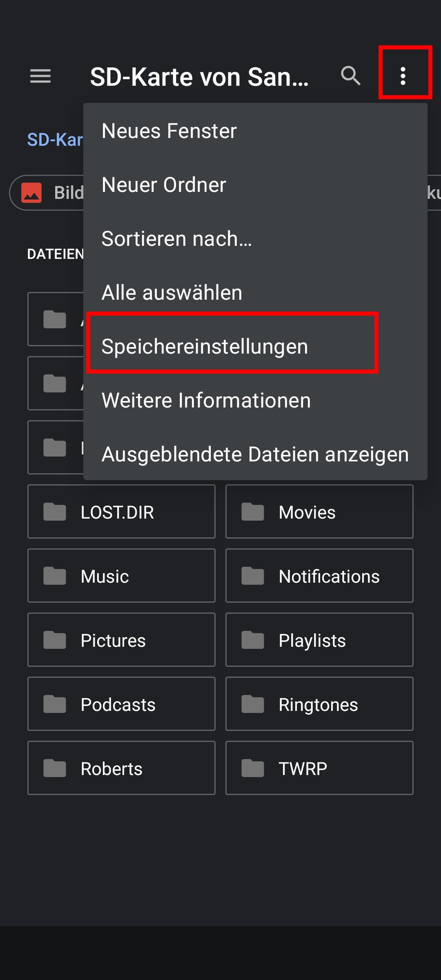The height and width of the screenshot is (980, 441).
Task: Click the Movies folder icon
Action: tap(253, 512)
